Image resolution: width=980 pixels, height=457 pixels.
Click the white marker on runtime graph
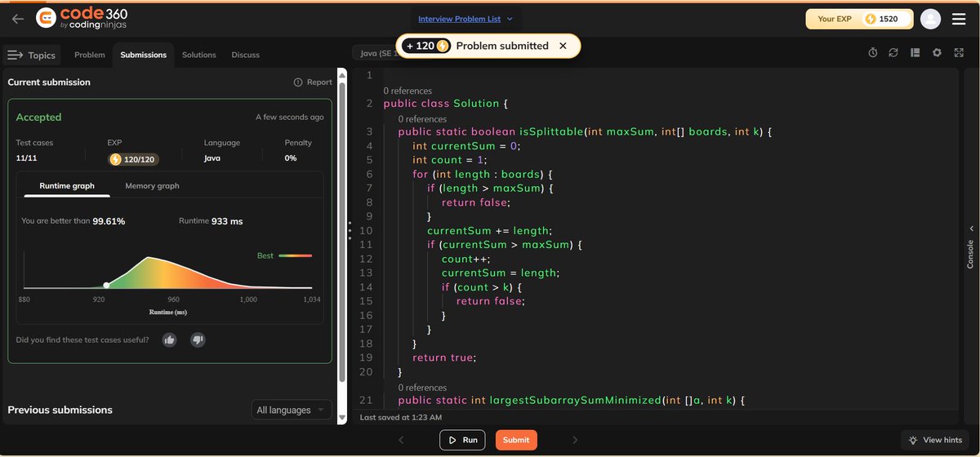pyautogui.click(x=106, y=285)
